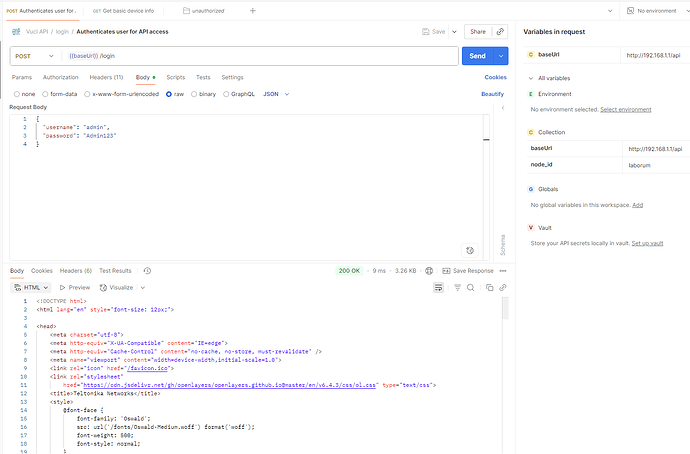The width and height of the screenshot is (690, 454).
Task: Click Select environment link
Action: point(626,110)
